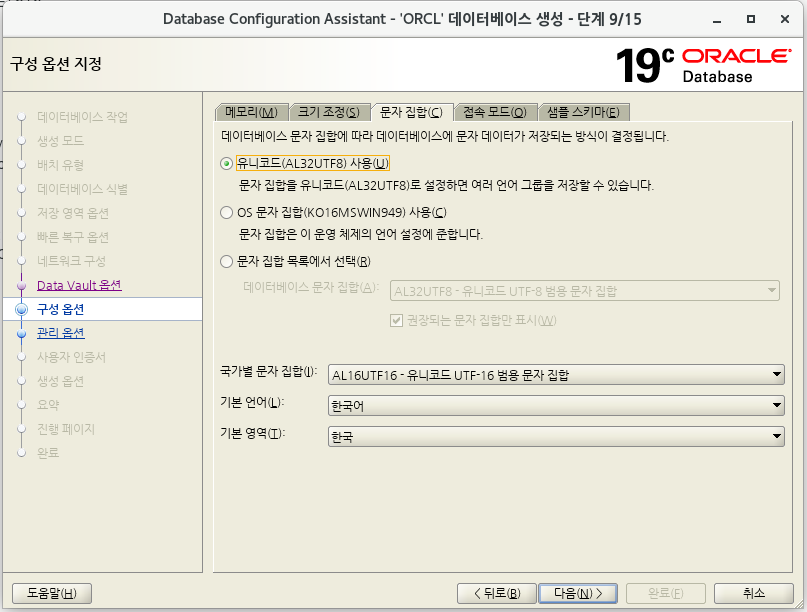This screenshot has width=807, height=612.
Task: Minimize the Database Configuration Assistant window
Action: tap(717, 21)
